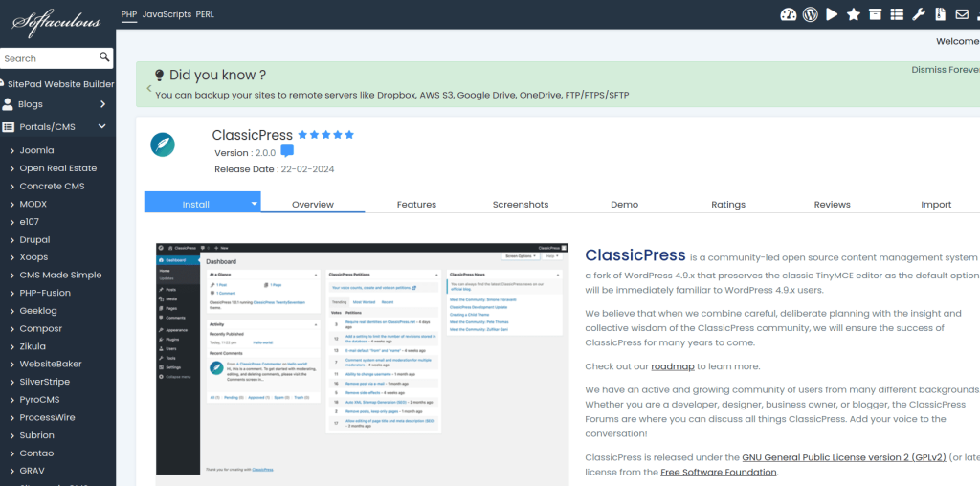Open the WordPress manager icon
The image size is (980, 486).
pyautogui.click(x=810, y=13)
